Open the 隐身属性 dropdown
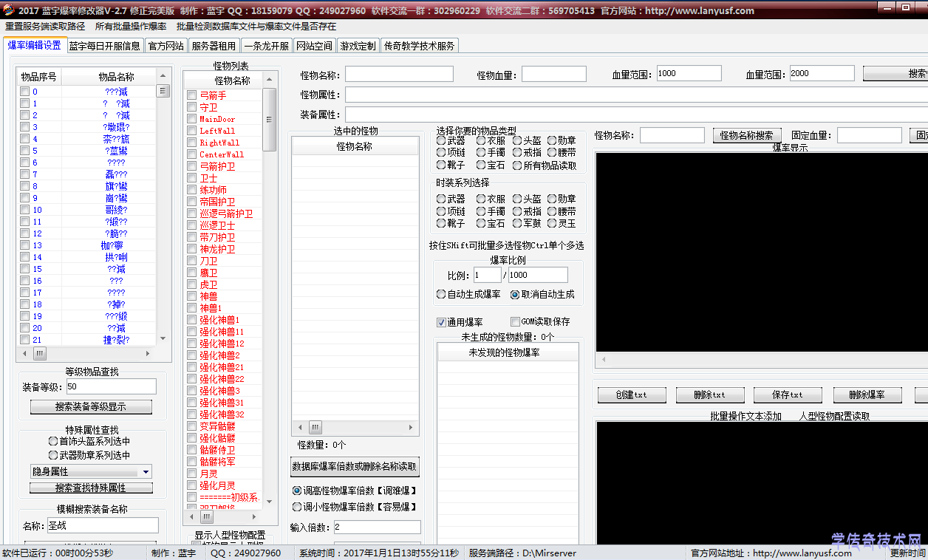Viewport: 928px width, 560px height. [x=90, y=470]
